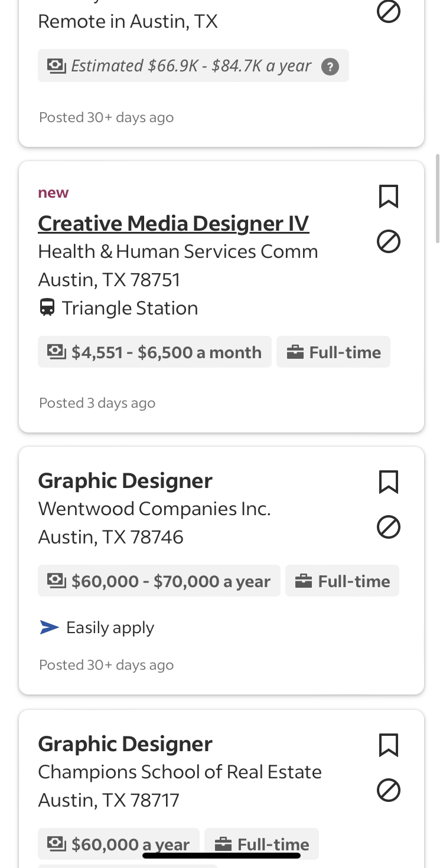The width and height of the screenshot is (443, 868).
Task: Bookmark the Champions School Graphic Designer job
Action: tap(388, 745)
